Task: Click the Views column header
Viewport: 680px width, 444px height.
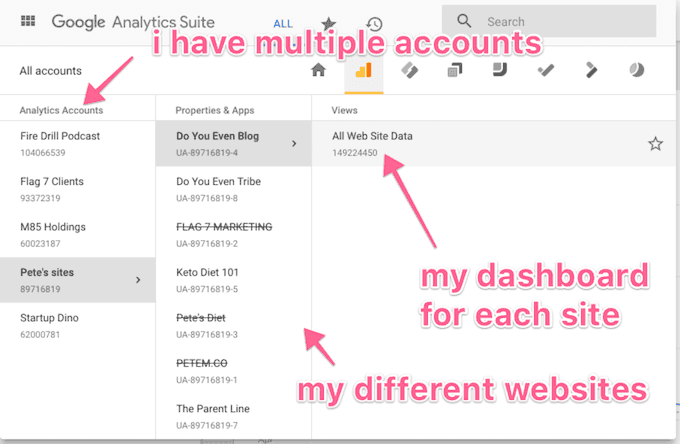Action: (x=344, y=110)
